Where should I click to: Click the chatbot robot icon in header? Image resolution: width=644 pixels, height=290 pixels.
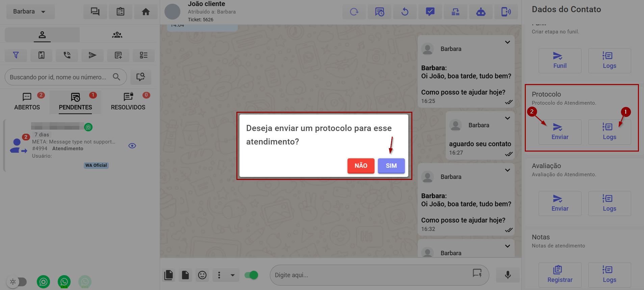coord(481,12)
